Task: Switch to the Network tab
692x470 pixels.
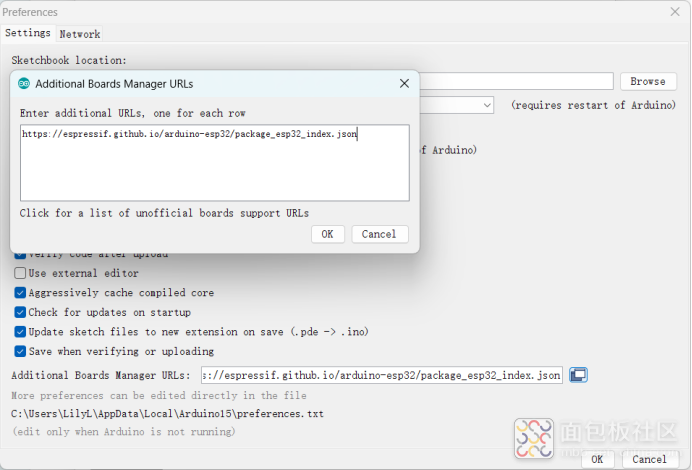Action: [x=80, y=33]
